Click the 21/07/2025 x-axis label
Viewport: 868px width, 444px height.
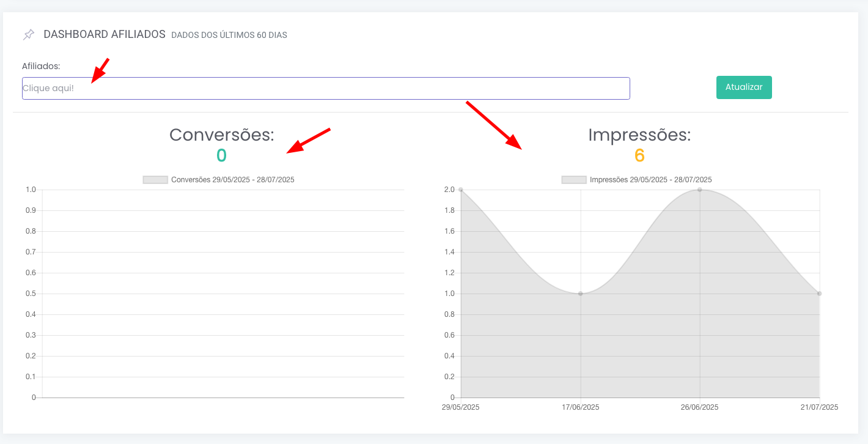coord(819,407)
